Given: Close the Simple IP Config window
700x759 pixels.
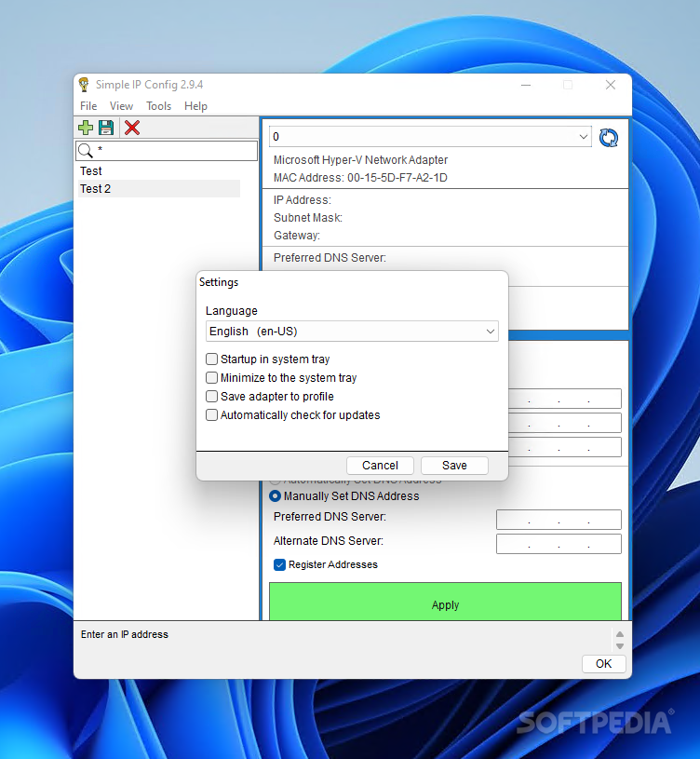Looking at the screenshot, I should tap(611, 85).
